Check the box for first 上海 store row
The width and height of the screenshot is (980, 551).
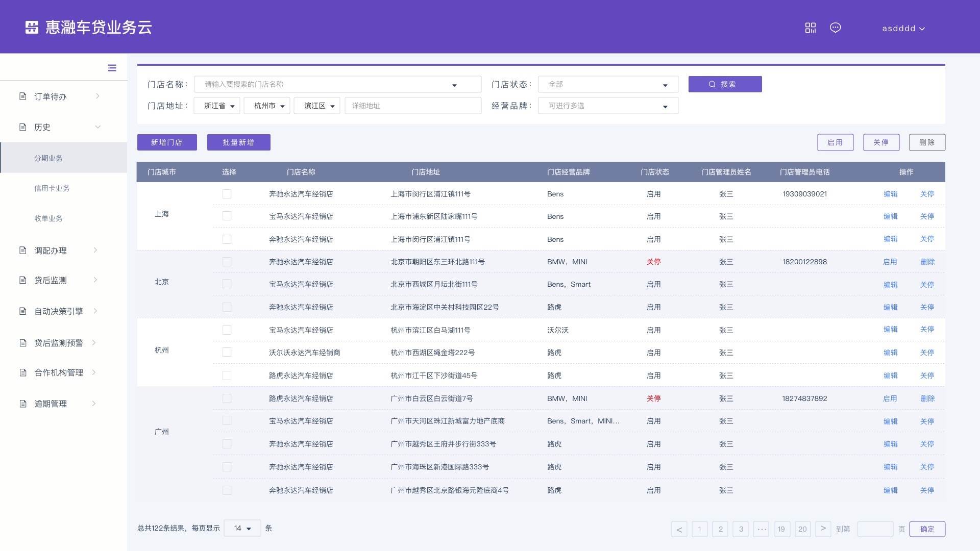point(227,194)
